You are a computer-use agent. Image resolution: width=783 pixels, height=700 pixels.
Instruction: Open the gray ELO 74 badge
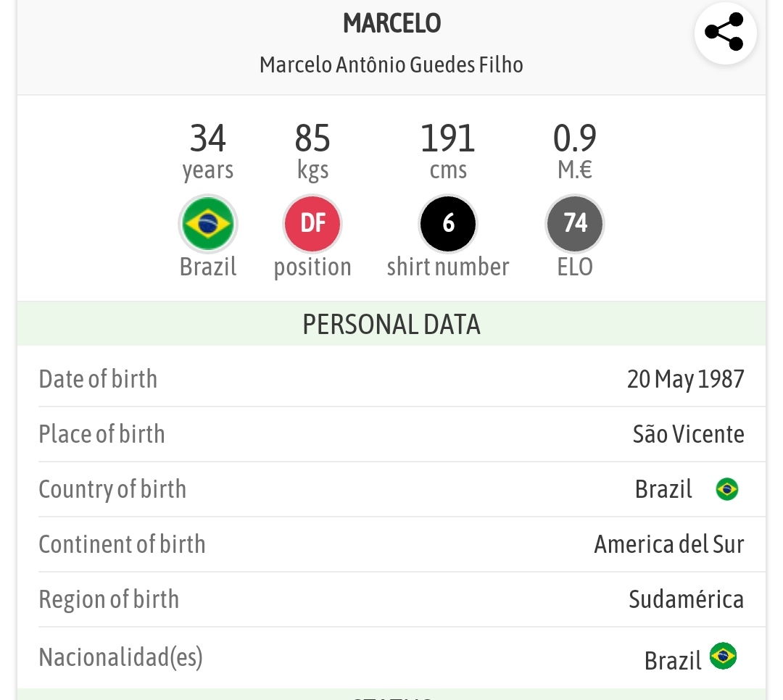575,224
